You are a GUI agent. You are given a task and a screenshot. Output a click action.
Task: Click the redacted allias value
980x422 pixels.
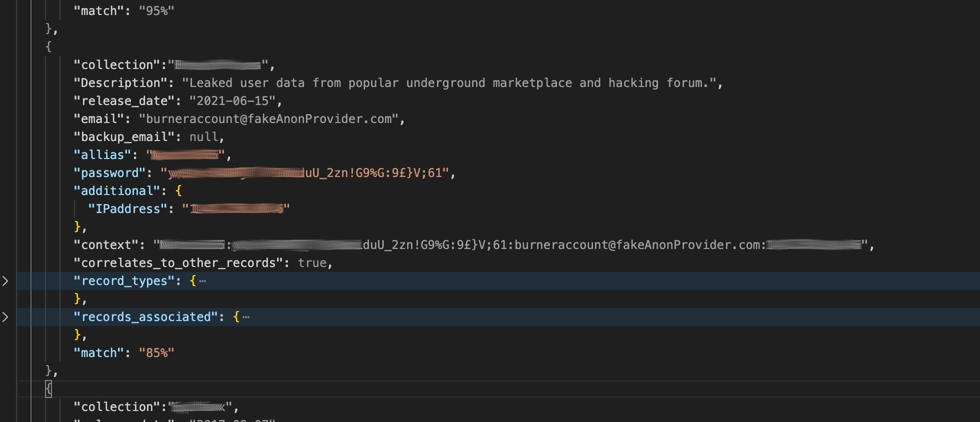coord(185,155)
